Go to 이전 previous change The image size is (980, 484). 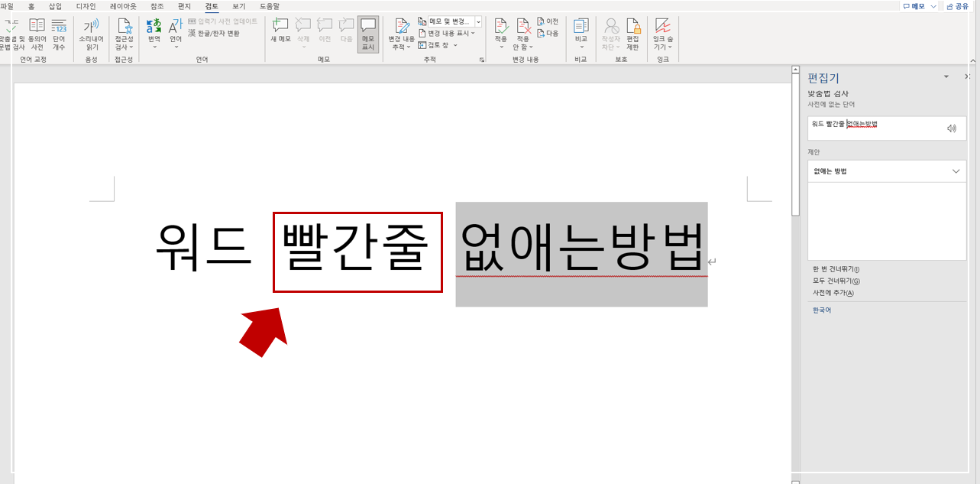click(x=548, y=21)
